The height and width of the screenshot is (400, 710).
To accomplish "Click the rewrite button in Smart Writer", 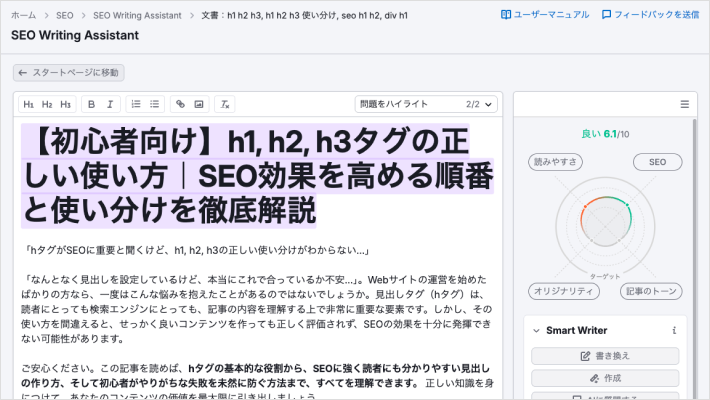I will pyautogui.click(x=605, y=356).
